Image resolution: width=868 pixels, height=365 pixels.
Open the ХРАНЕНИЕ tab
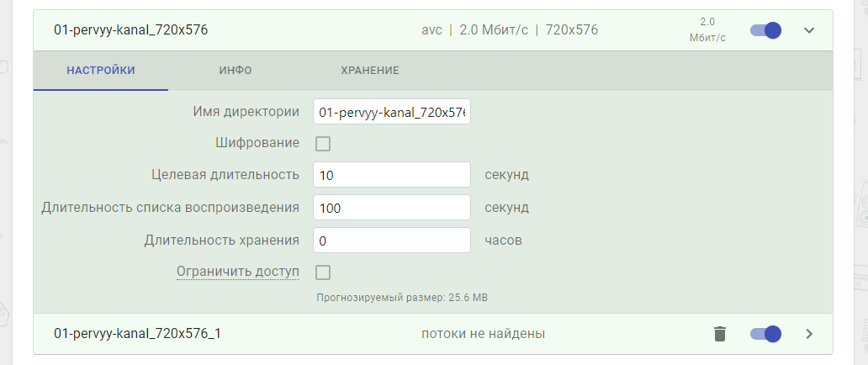coord(370,71)
